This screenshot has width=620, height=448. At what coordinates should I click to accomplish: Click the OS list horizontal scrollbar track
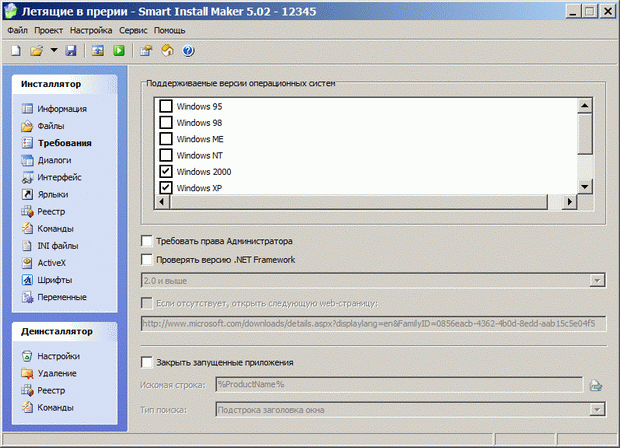(x=360, y=203)
